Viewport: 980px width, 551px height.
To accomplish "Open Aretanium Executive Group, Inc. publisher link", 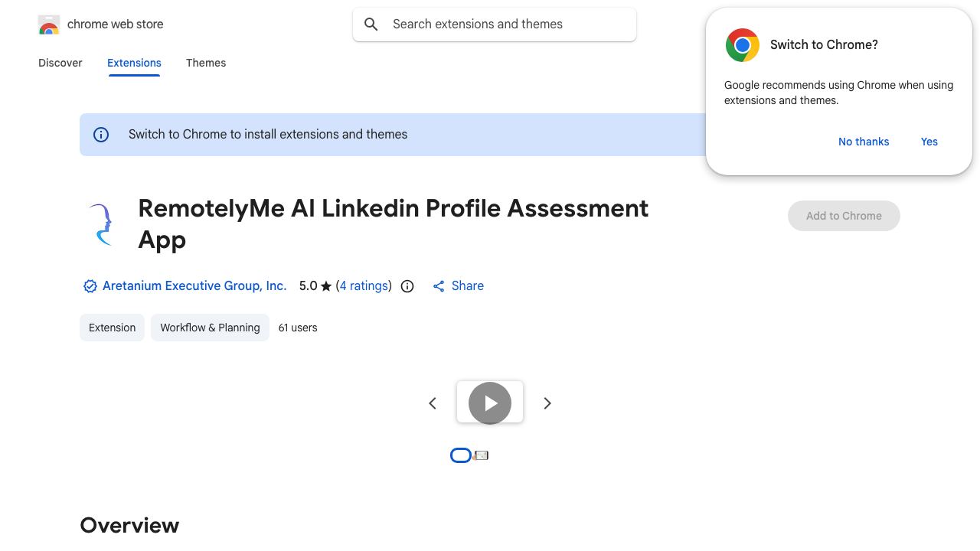I will pos(194,285).
